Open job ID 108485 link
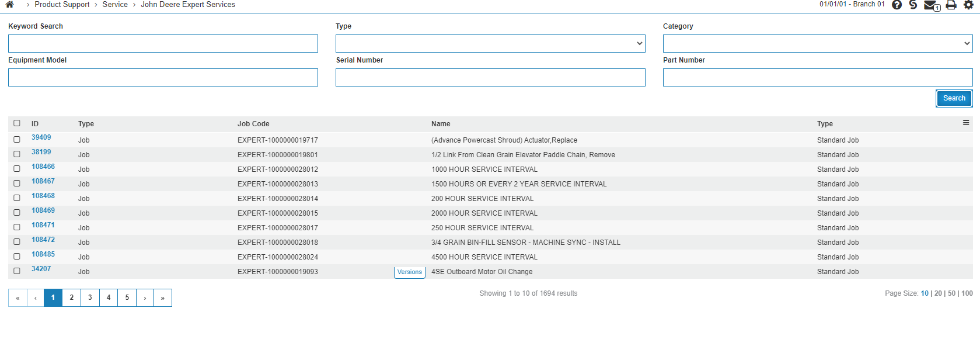980x346 pixels. [43, 254]
